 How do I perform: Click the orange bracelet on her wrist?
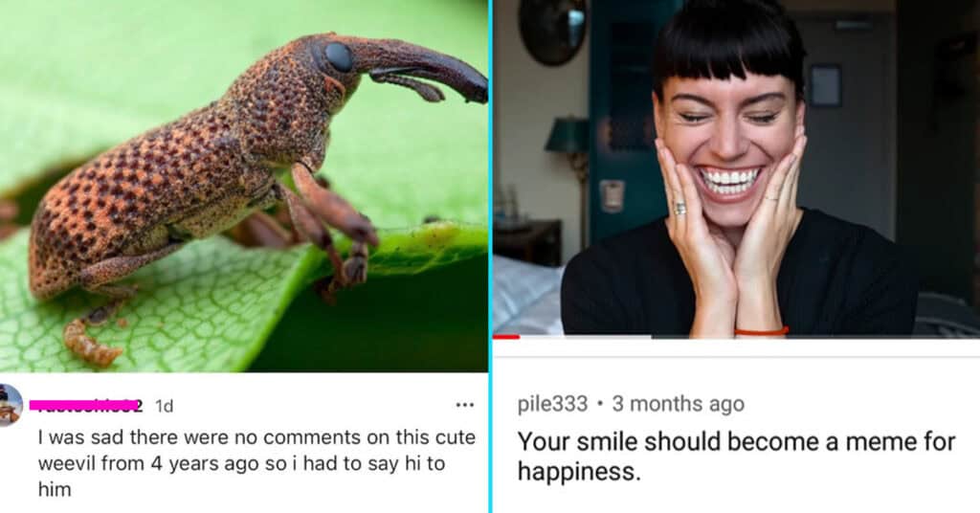pyautogui.click(x=761, y=331)
